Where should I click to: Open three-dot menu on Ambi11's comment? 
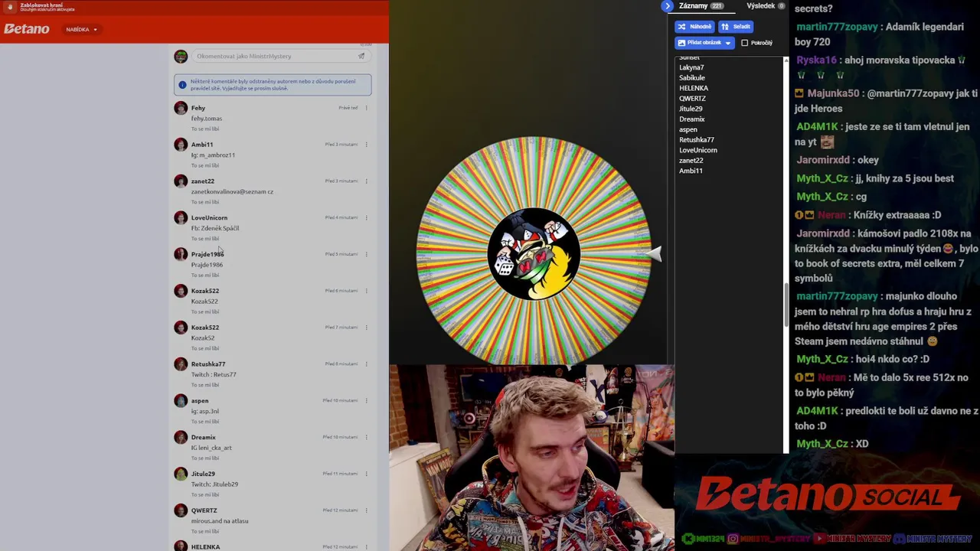tap(366, 145)
